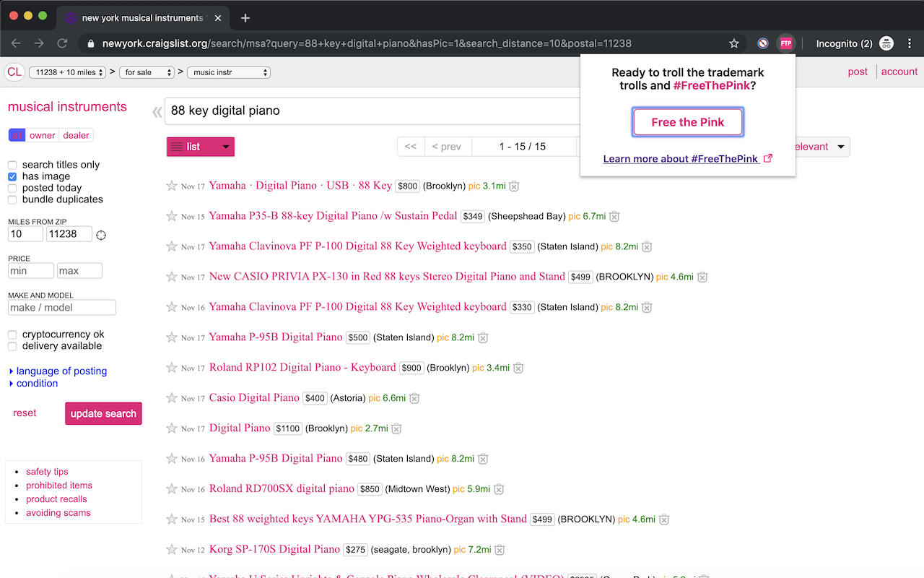Enable search titles only checkbox
Viewport: 924px width, 578px height.
(12, 165)
